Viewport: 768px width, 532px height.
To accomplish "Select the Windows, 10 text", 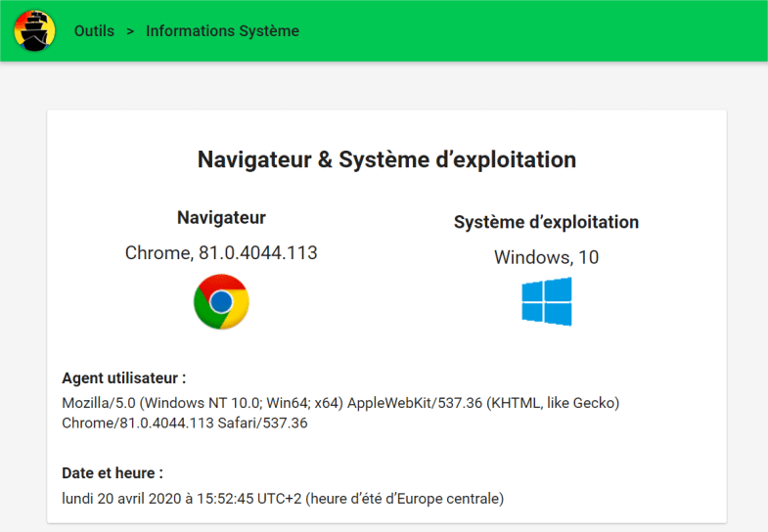I will tap(546, 258).
